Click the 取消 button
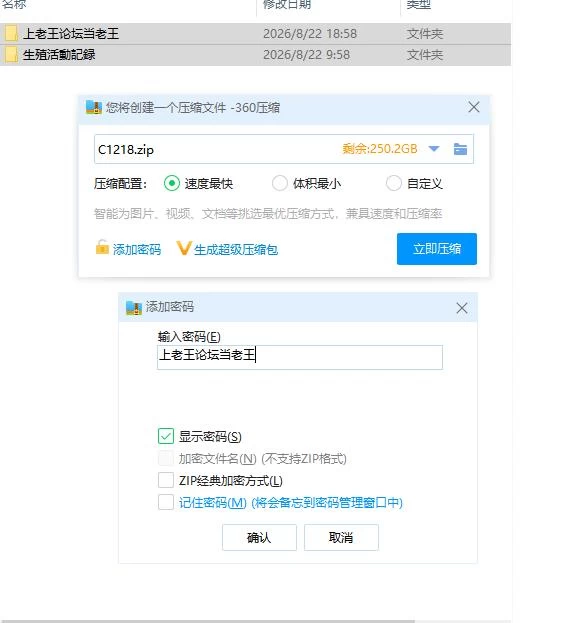The width and height of the screenshot is (572, 623). (x=341, y=537)
